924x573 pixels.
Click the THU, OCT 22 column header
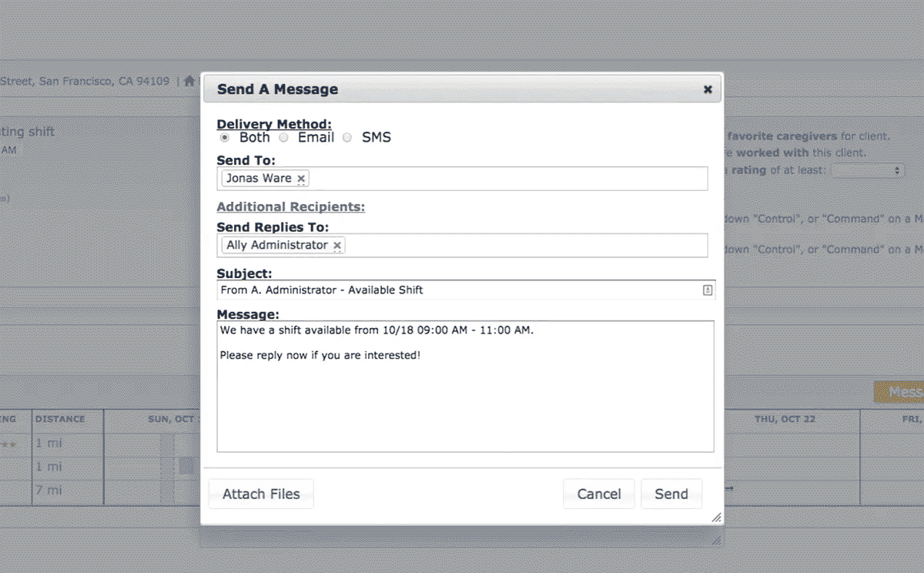click(784, 420)
